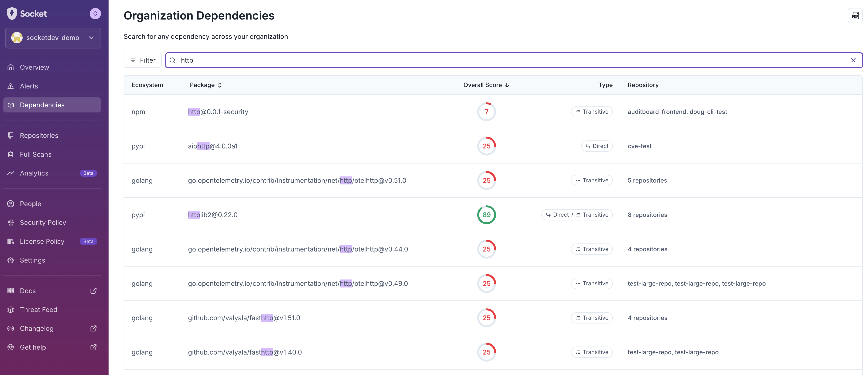Click the Socket shield logo
Screen dimensions: 868x375
(12, 13)
